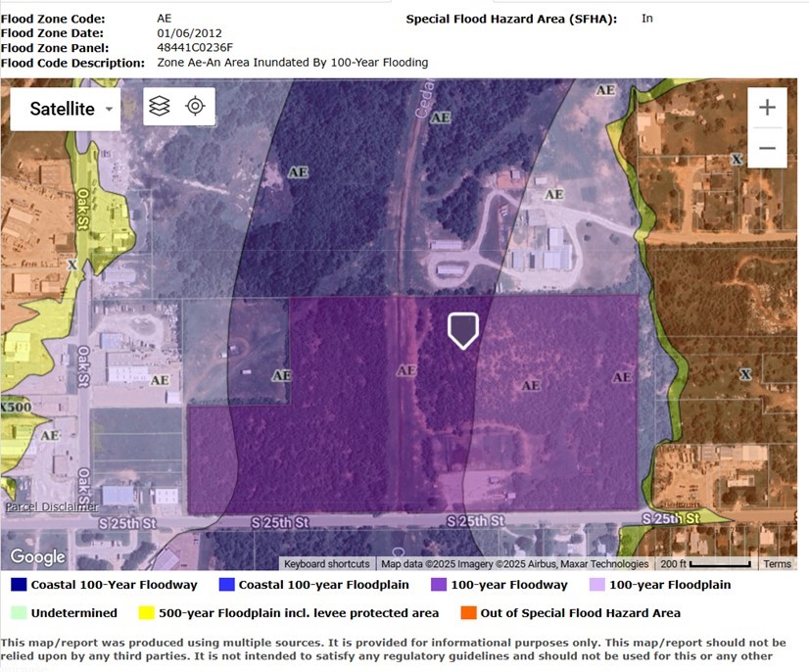Click the Google logo on map
The width and height of the screenshot is (809, 672).
tap(38, 557)
